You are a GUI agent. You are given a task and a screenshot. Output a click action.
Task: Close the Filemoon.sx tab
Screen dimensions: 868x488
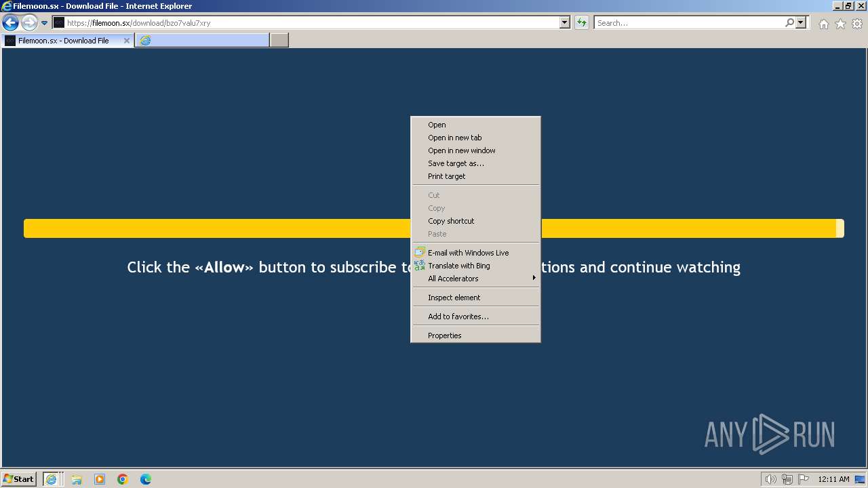(x=126, y=41)
